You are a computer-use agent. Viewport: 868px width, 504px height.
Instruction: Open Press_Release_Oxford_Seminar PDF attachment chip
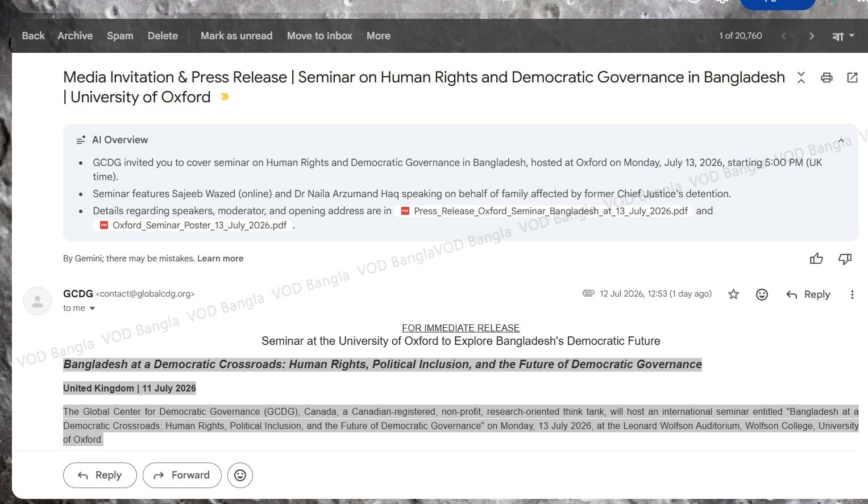click(x=545, y=211)
